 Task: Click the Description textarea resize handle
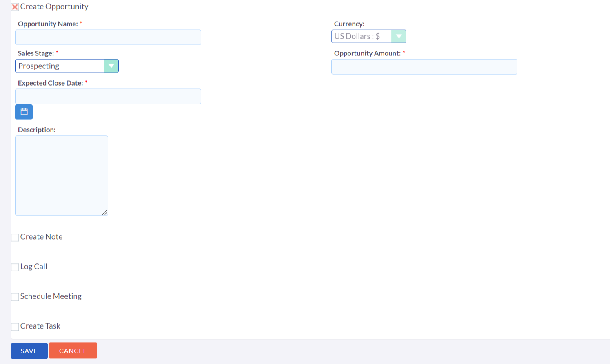coord(104,212)
